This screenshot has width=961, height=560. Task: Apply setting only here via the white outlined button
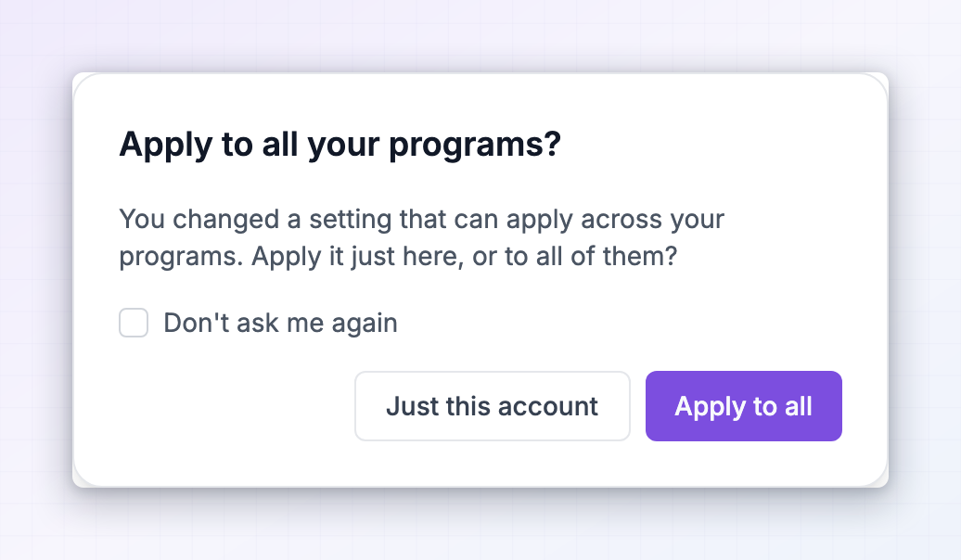[493, 405]
